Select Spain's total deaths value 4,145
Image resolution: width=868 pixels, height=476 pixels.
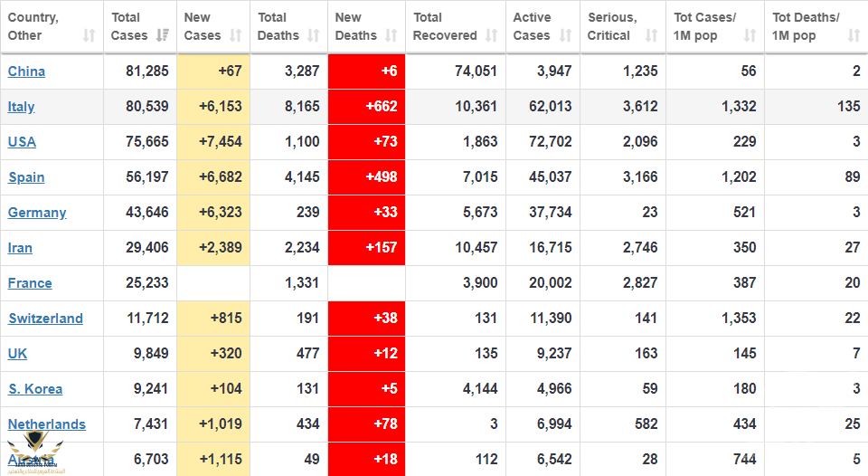pyautogui.click(x=302, y=177)
